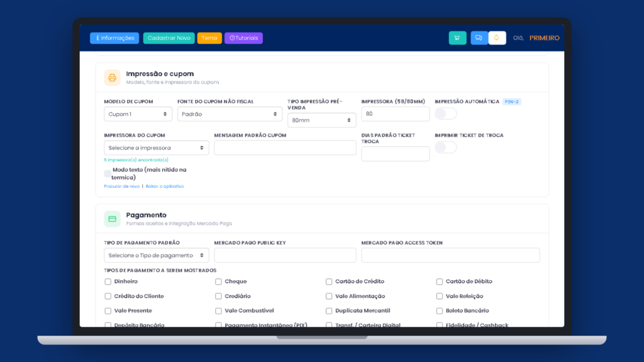Click the printer icon beside Impressão e cupom
644x362 pixels.
112,77
